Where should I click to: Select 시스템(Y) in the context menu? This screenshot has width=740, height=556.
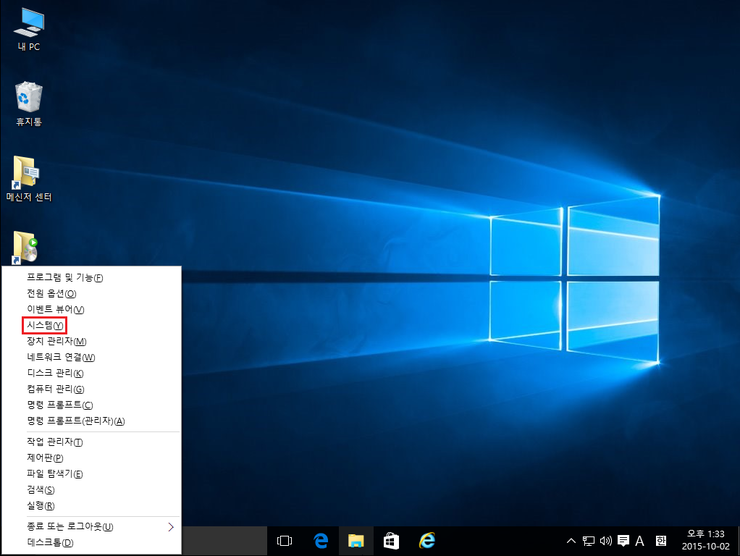[x=92, y=326]
